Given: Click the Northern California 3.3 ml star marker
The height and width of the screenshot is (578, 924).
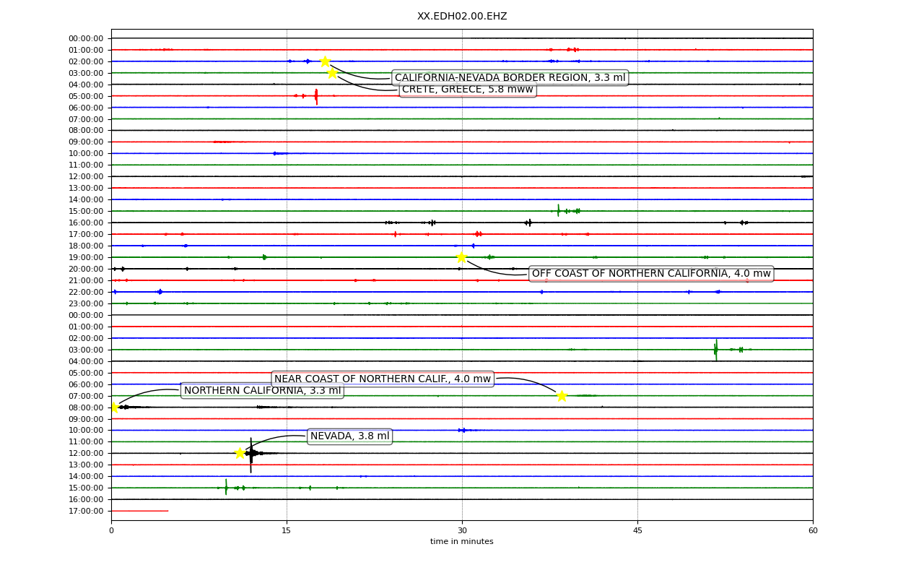Looking at the screenshot, I should [x=114, y=407].
